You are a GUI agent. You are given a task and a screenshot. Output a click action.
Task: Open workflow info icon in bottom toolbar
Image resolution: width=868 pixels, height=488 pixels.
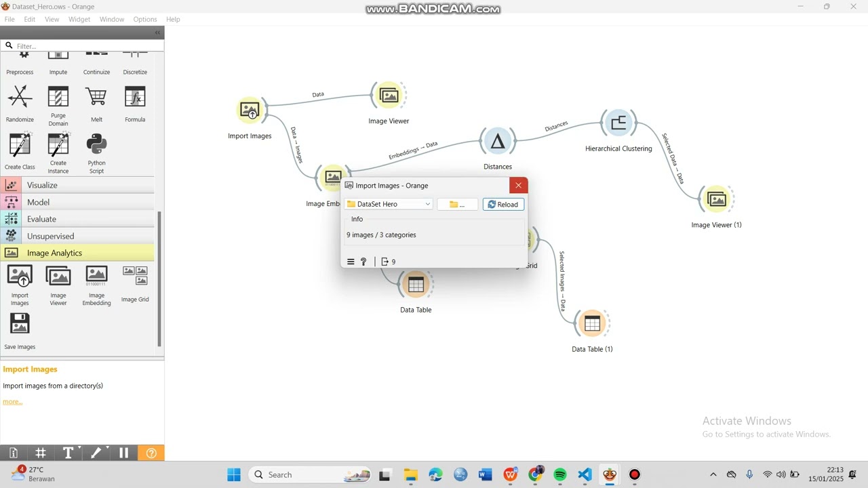14,453
